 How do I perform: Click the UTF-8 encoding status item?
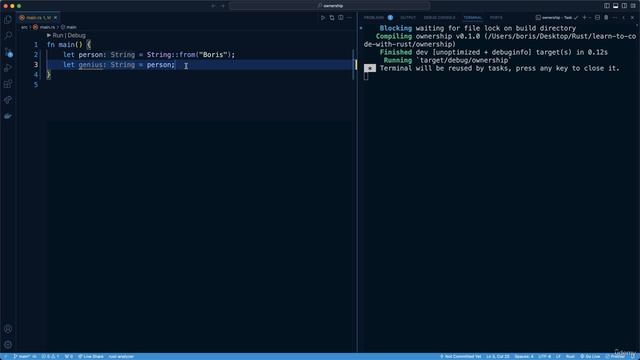point(544,356)
